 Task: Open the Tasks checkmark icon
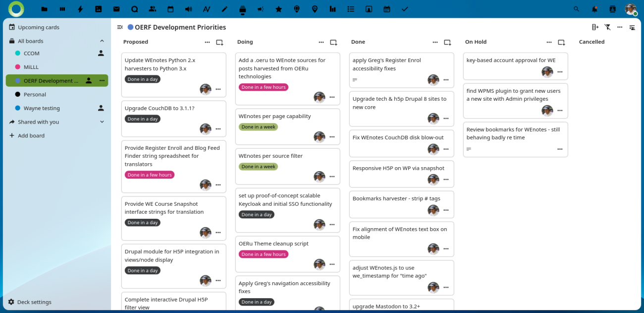pyautogui.click(x=405, y=9)
